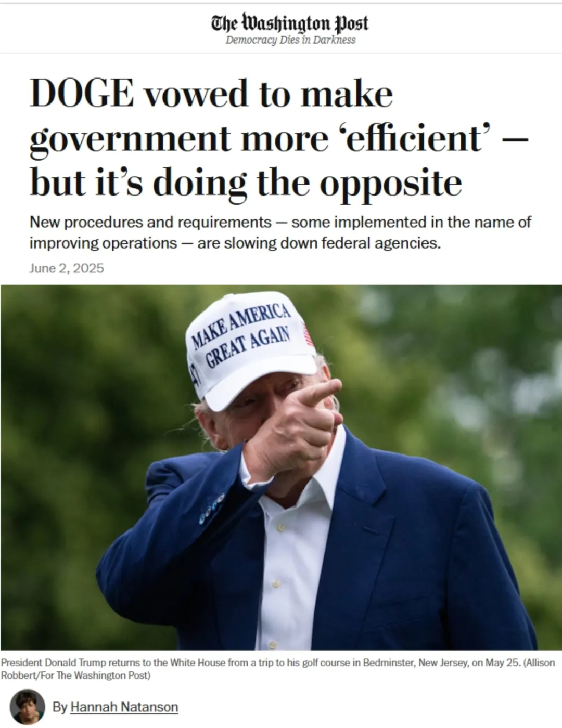Click the word 'opposite' in the headline
562x728 pixels.
[391, 184]
